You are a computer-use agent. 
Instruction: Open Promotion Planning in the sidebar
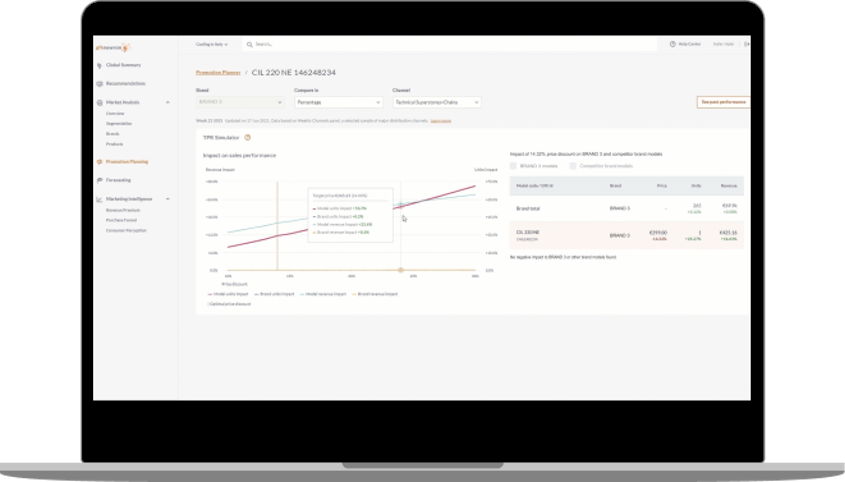click(x=127, y=161)
